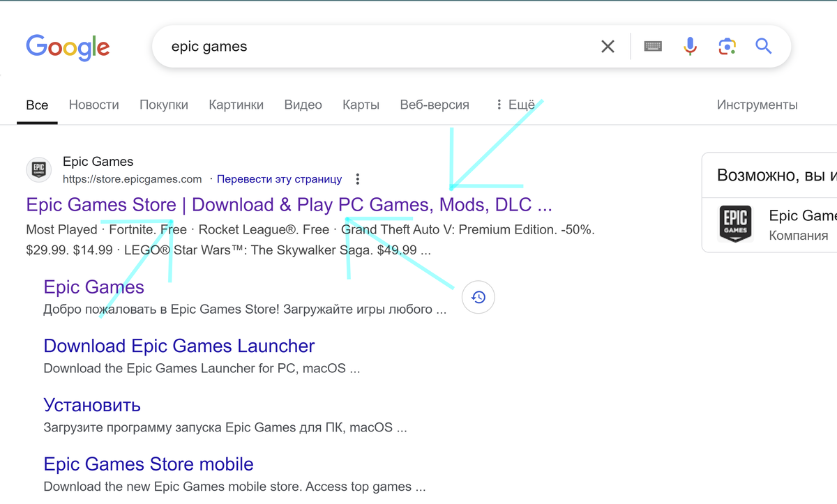837x504 pixels.
Task: Focus the search field containing epic games
Action: tap(377, 47)
